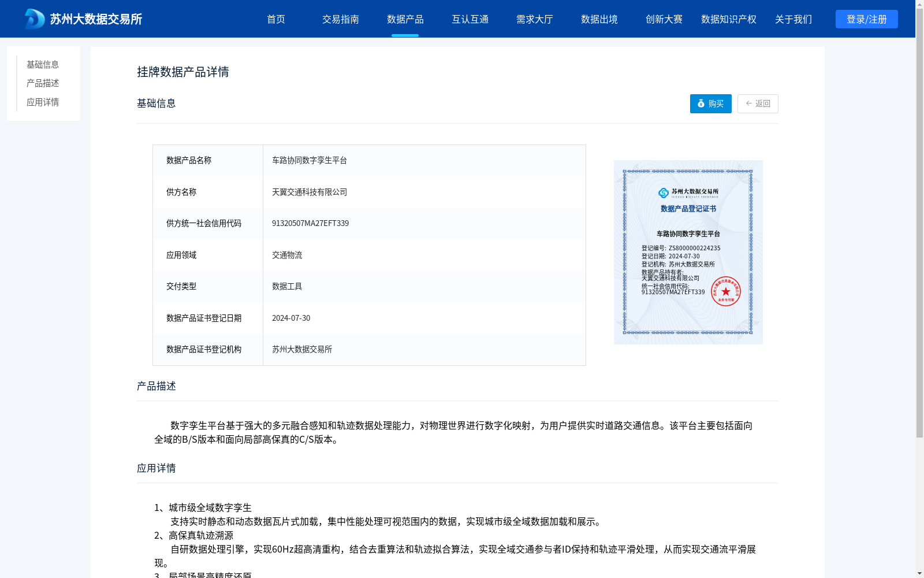Viewport: 924px width, 578px height.
Task: Click 关于我们 in the top navigation
Action: pos(793,19)
